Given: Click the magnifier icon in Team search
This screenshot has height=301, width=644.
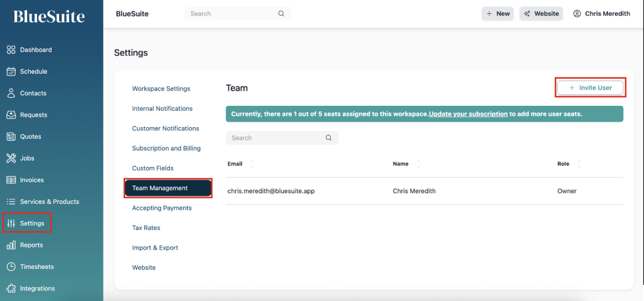Looking at the screenshot, I should click(328, 138).
